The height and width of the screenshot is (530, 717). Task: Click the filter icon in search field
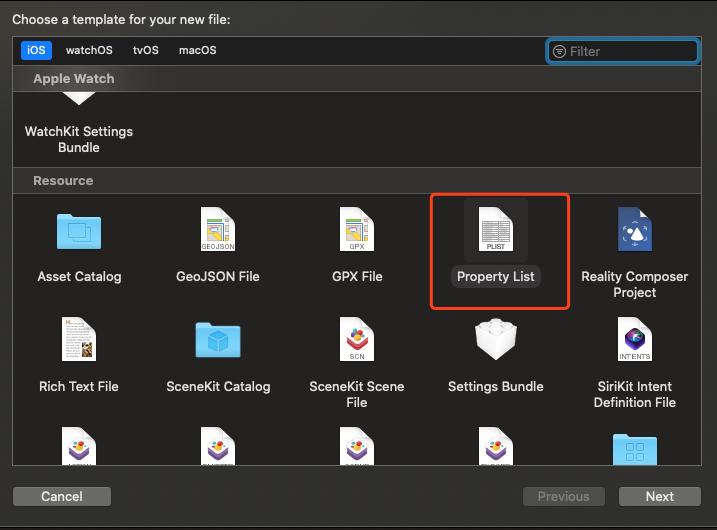559,51
